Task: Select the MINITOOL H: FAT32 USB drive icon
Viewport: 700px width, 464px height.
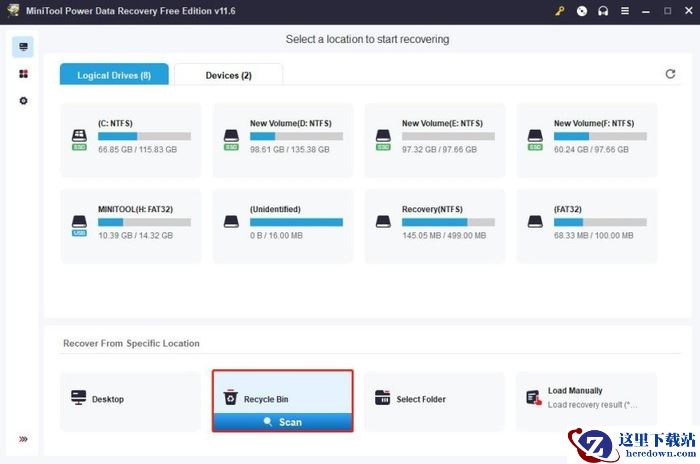Action: [79, 226]
